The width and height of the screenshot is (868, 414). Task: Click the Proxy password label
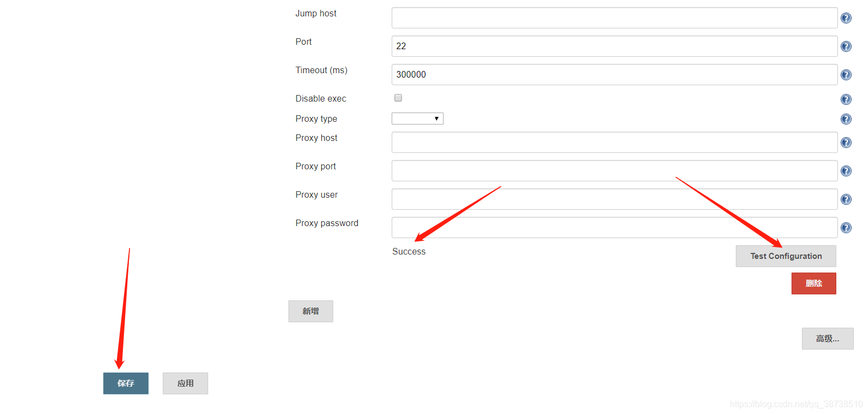pyautogui.click(x=327, y=223)
